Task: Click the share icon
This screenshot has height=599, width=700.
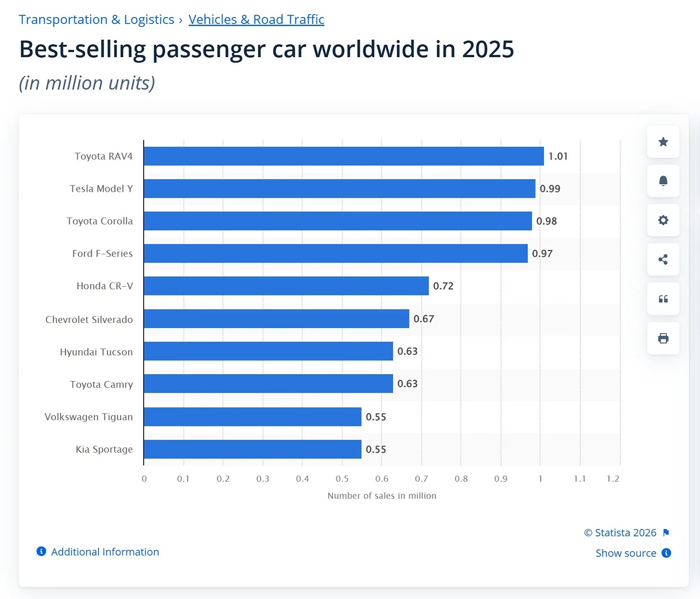Action: point(663,259)
